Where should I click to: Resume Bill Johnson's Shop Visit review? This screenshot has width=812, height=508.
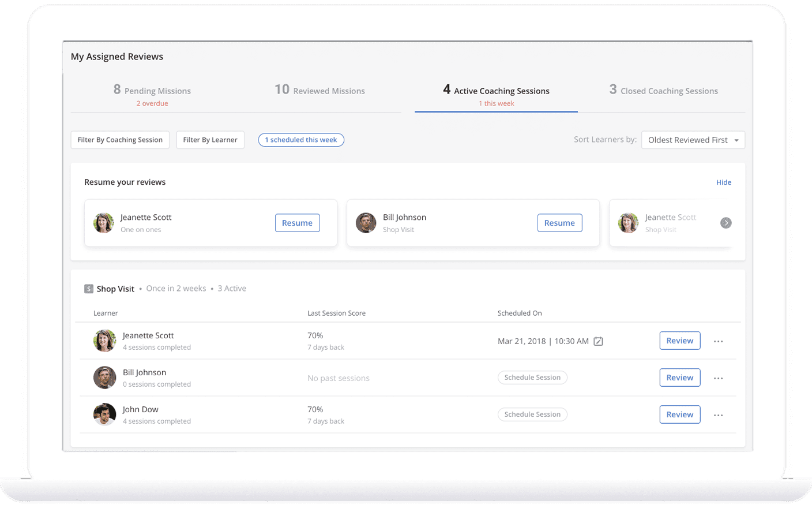pyautogui.click(x=559, y=223)
